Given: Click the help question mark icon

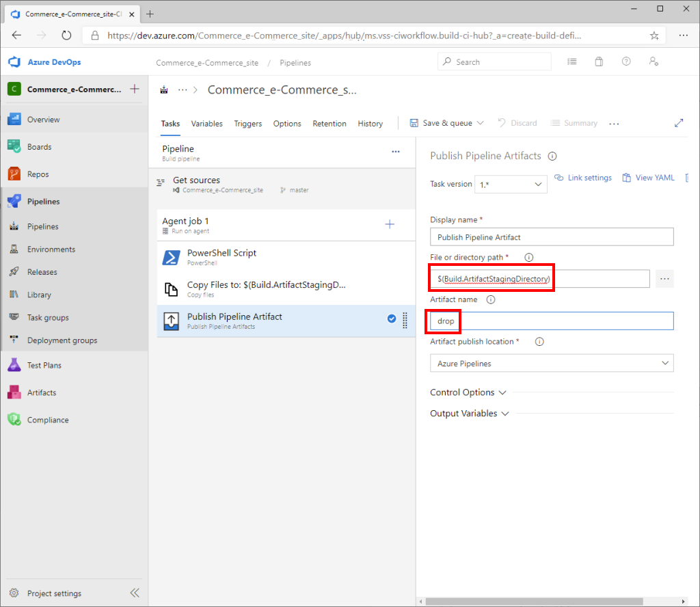Looking at the screenshot, I should click(x=626, y=62).
